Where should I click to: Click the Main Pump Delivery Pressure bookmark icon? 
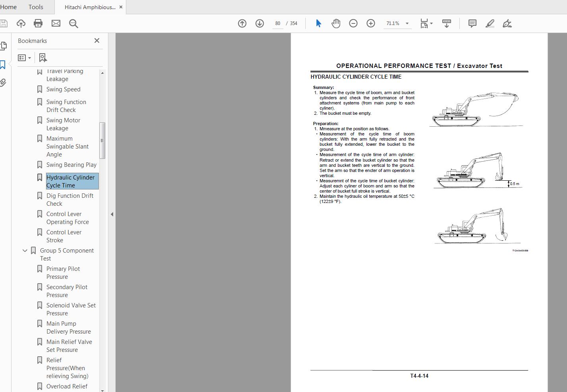(x=40, y=324)
